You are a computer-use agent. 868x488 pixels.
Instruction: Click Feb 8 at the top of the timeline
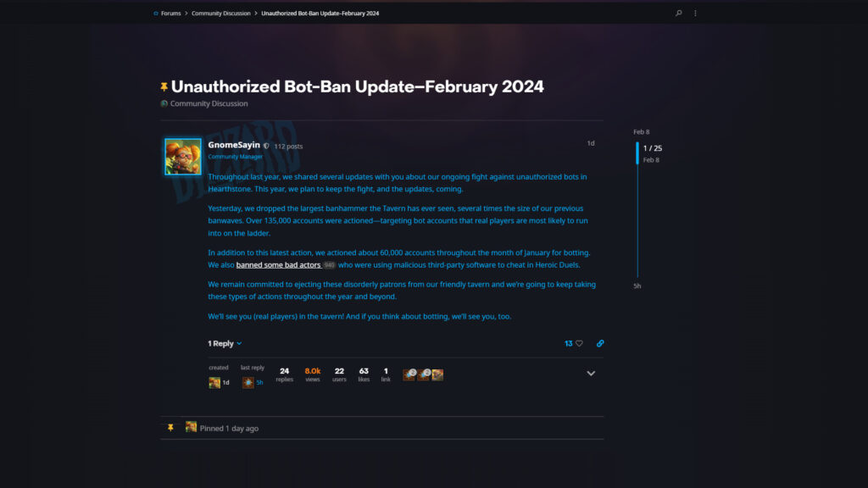(x=641, y=132)
